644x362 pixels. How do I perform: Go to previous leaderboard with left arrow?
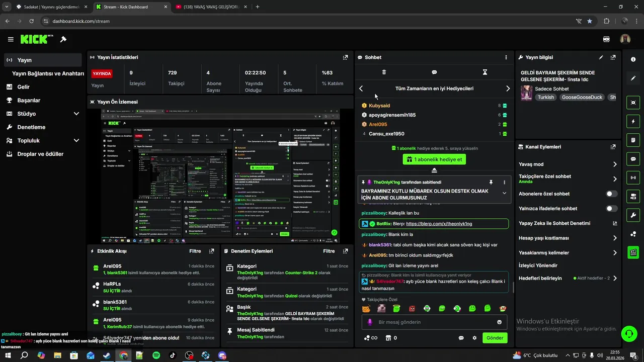click(361, 88)
